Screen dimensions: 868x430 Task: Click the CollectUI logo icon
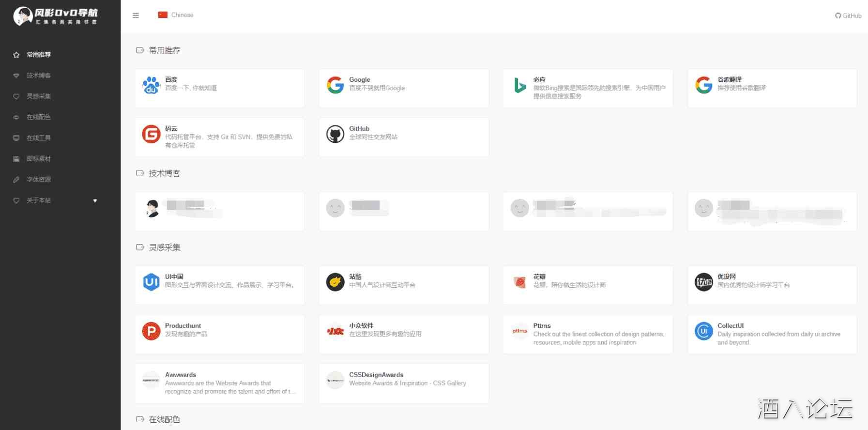tap(703, 331)
